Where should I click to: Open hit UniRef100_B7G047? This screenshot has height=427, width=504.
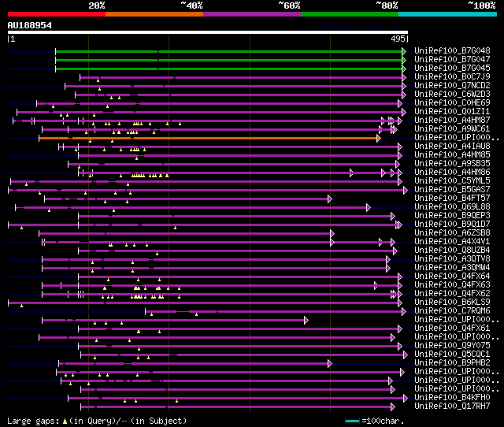click(452, 59)
